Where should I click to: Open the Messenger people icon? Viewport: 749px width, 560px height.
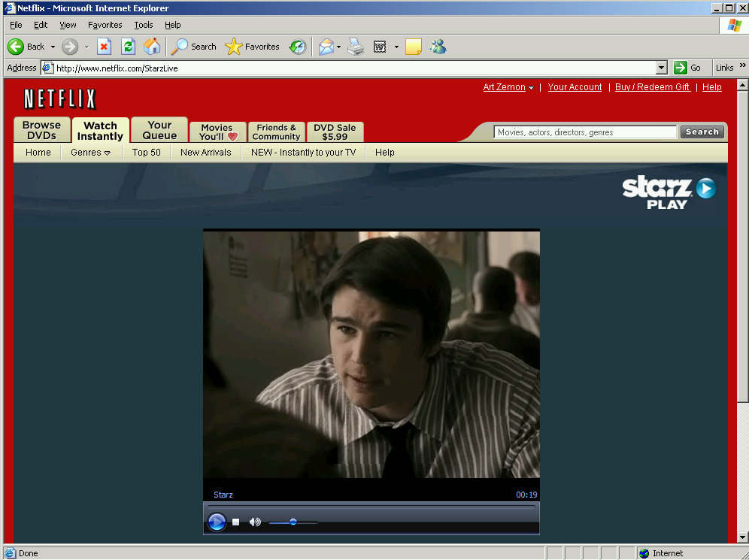pos(438,47)
